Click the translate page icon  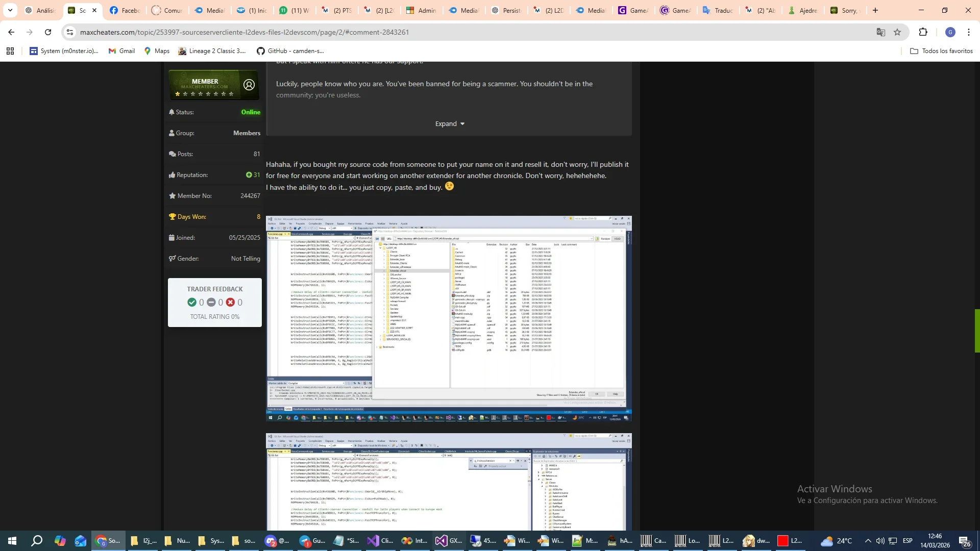[881, 32]
